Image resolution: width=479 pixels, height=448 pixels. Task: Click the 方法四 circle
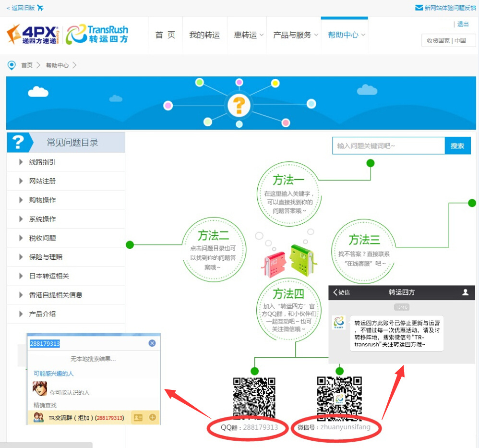pyautogui.click(x=288, y=309)
